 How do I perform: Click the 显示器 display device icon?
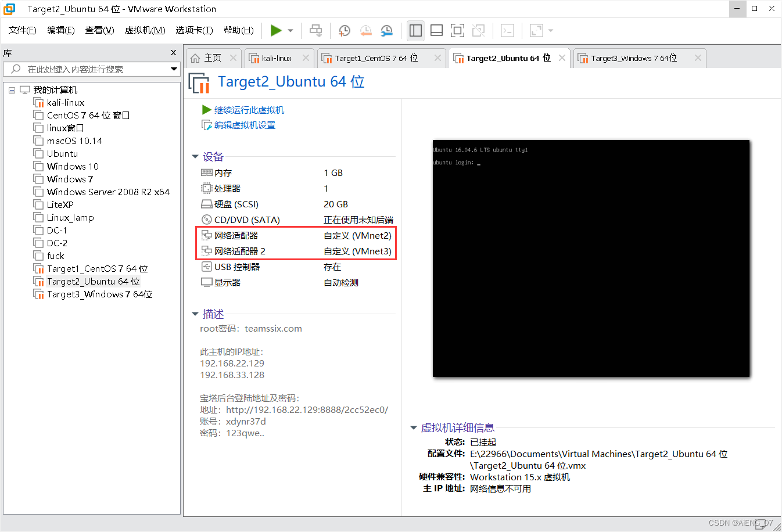pyautogui.click(x=206, y=282)
